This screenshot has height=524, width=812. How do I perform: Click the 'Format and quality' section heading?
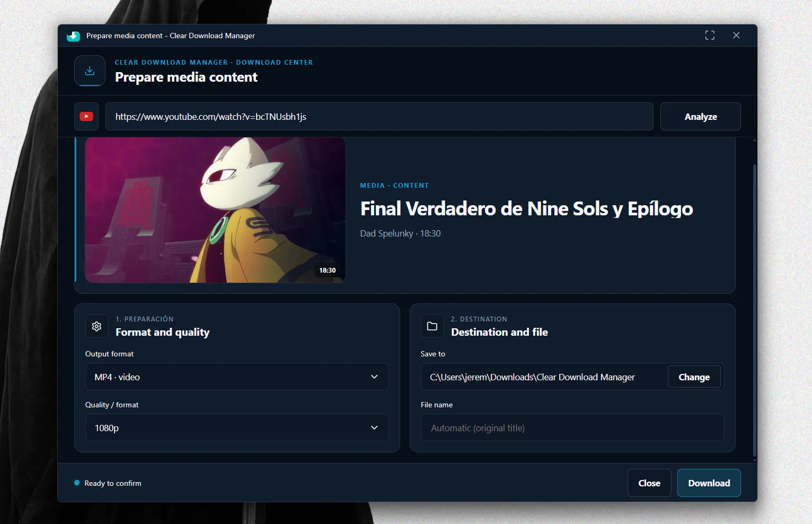click(163, 333)
